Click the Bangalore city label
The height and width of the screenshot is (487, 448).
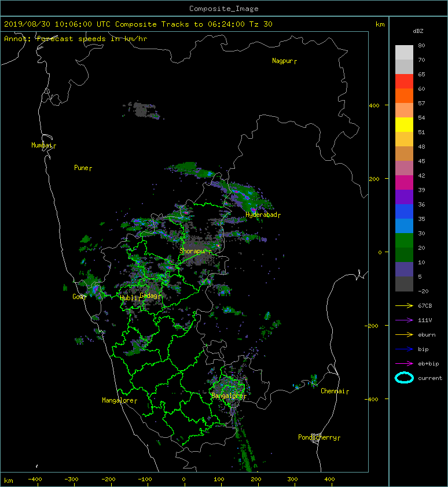[x=227, y=396]
